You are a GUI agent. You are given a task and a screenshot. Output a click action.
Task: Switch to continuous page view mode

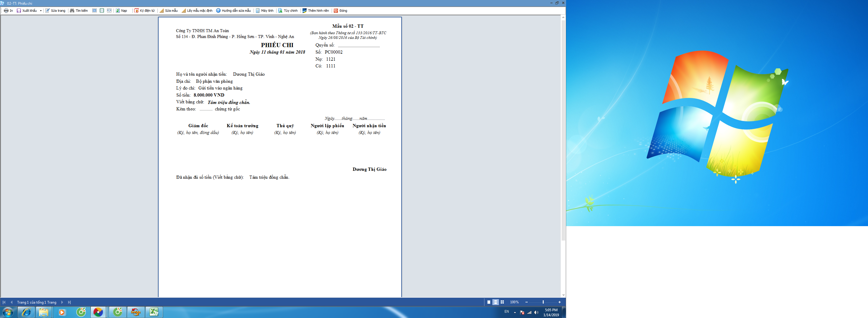495,302
